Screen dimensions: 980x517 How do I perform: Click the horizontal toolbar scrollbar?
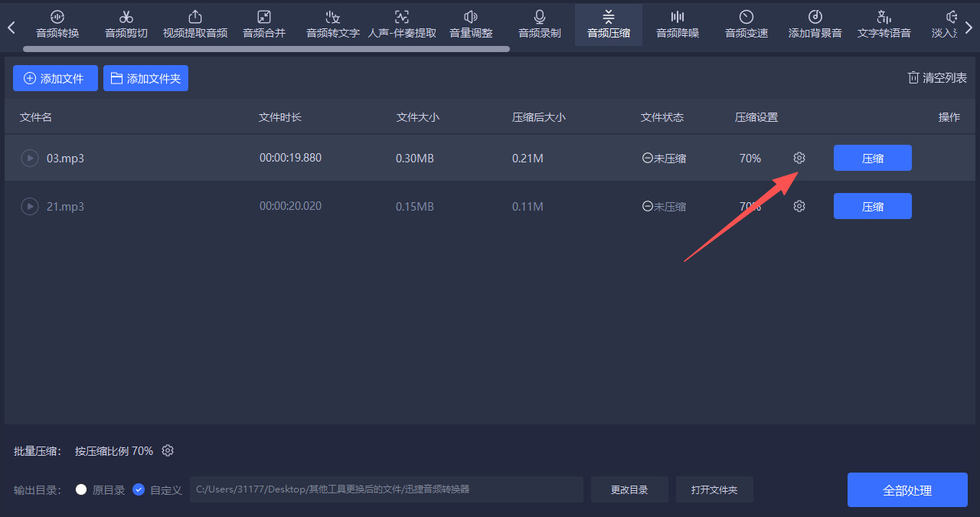coord(266,49)
